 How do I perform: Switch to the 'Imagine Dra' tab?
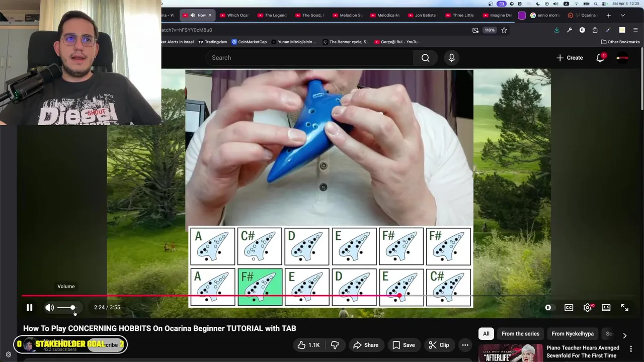(x=497, y=15)
